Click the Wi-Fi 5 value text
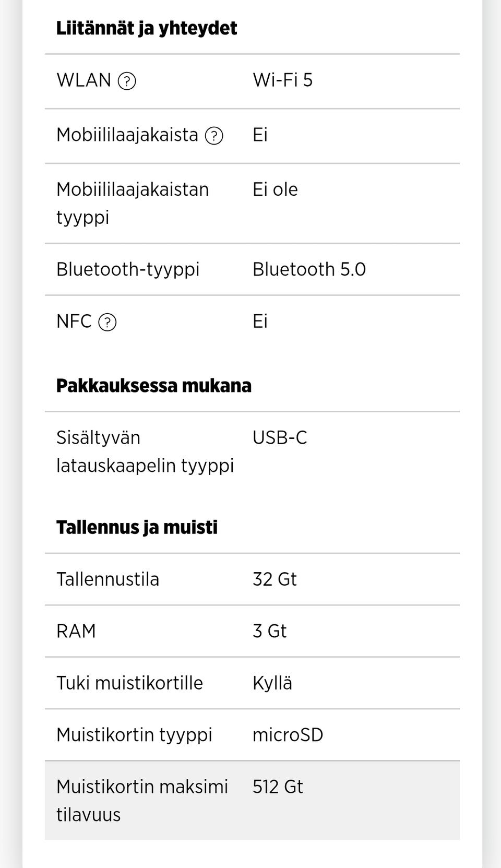This screenshot has width=501, height=868. pyautogui.click(x=282, y=80)
